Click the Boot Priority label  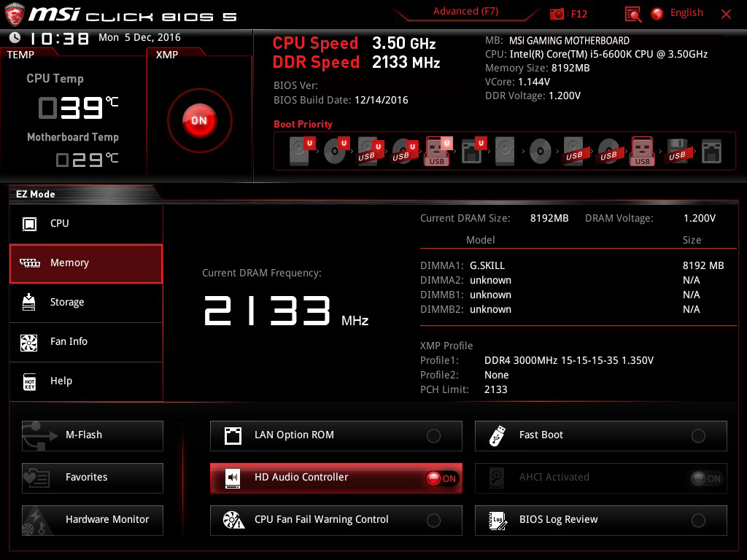[303, 124]
